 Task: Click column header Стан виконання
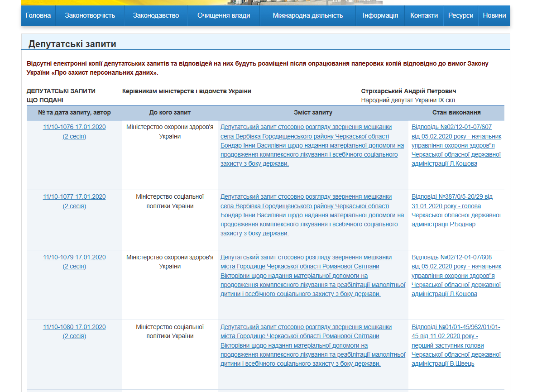pyautogui.click(x=456, y=112)
